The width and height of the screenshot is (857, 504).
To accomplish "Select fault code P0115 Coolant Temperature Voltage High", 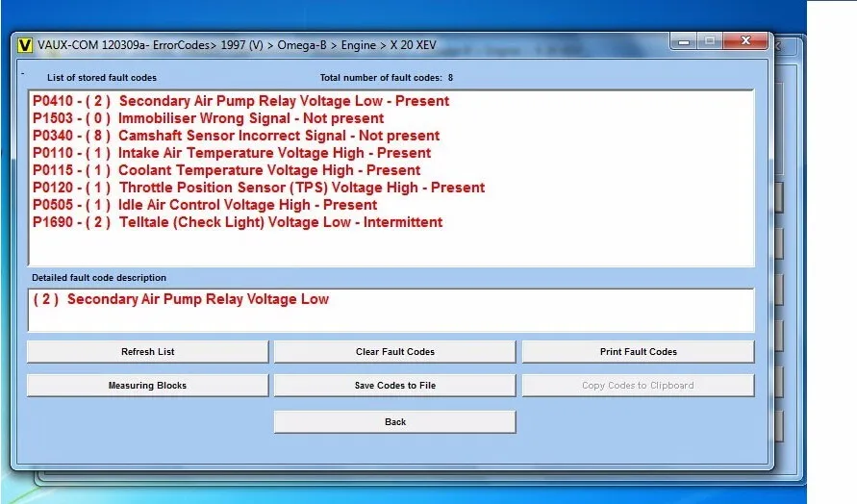I will click(226, 170).
